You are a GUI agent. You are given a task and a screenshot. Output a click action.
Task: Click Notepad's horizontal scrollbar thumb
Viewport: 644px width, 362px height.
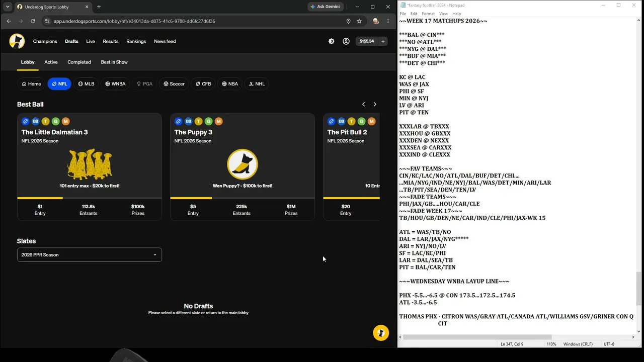point(477,337)
